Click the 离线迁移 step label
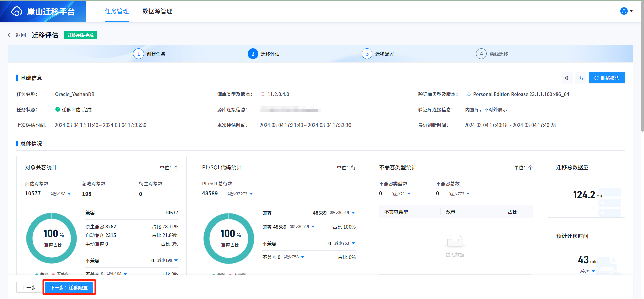The width and height of the screenshot is (644, 299). [x=499, y=54]
